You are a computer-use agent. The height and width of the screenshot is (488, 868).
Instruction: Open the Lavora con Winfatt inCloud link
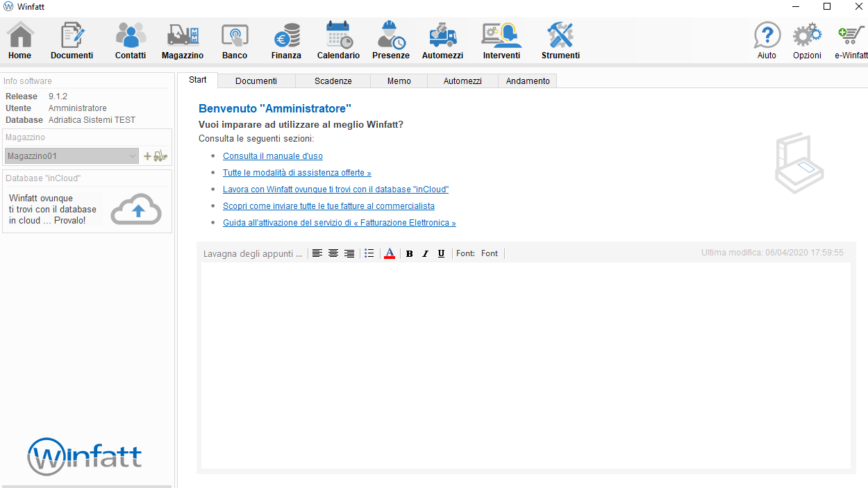coord(336,190)
